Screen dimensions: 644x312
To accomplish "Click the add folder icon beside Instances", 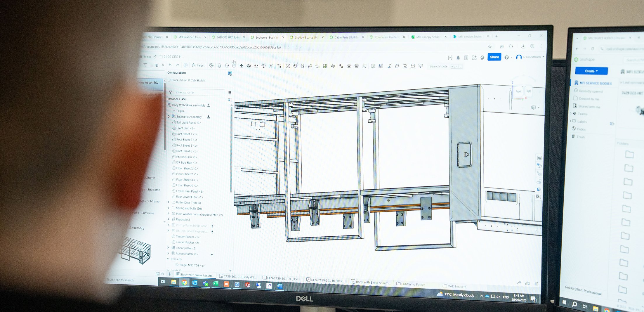I will click(x=230, y=100).
